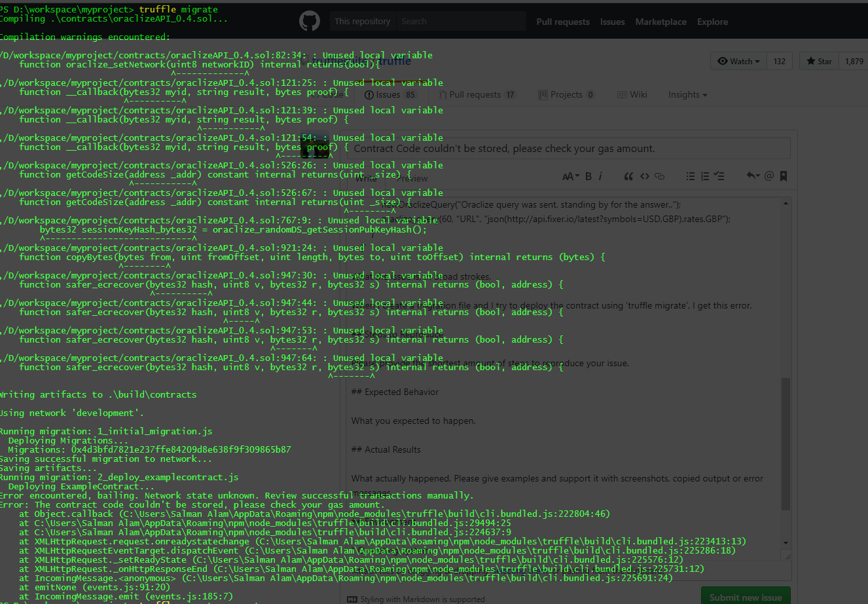Screen dimensions: 868x604
Task: Apply bold formatting in the issue editor
Action: click(x=588, y=176)
